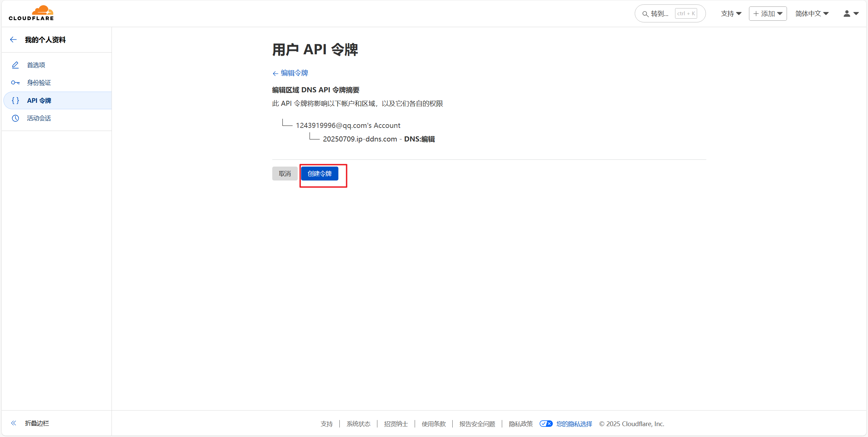Click the 转到... search field
The height and width of the screenshot is (437, 868).
click(670, 14)
